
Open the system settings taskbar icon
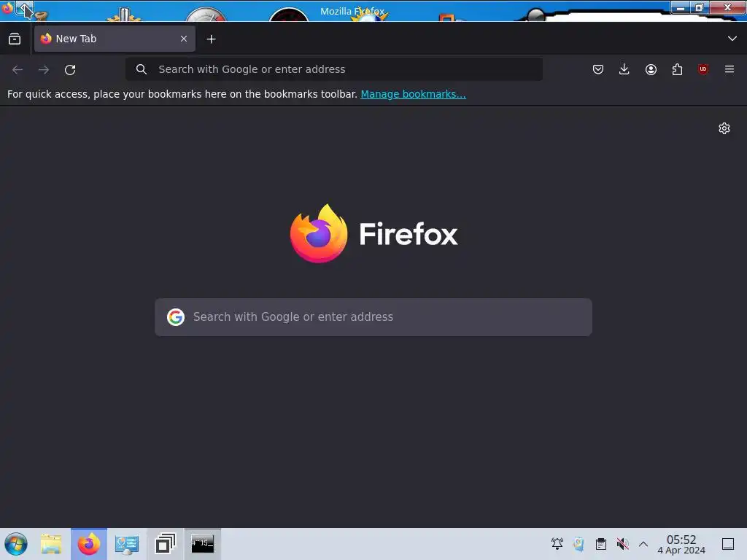tap(127, 544)
